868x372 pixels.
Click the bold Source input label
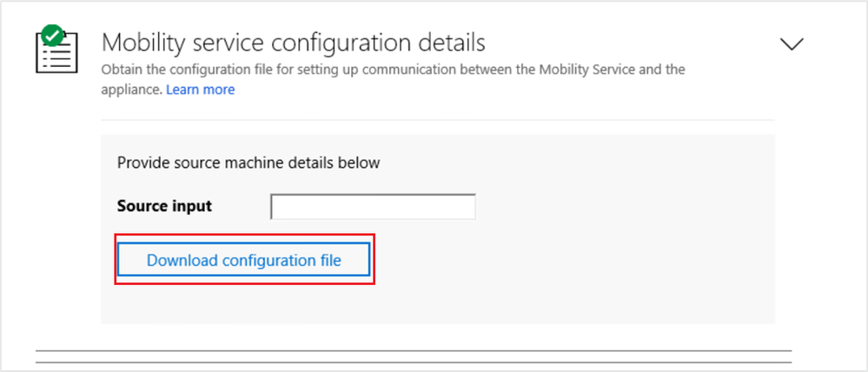coord(164,207)
